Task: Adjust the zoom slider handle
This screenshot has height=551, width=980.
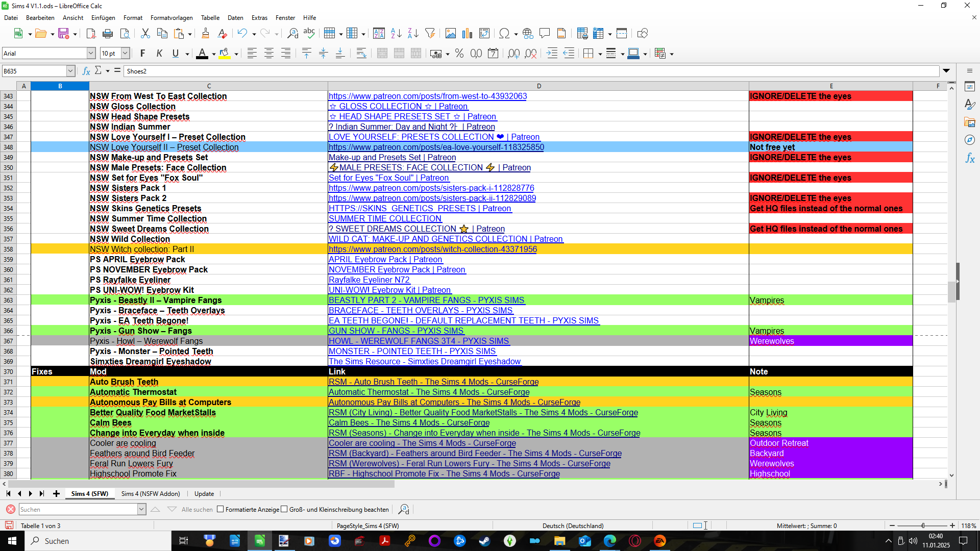Action: [x=923, y=525]
